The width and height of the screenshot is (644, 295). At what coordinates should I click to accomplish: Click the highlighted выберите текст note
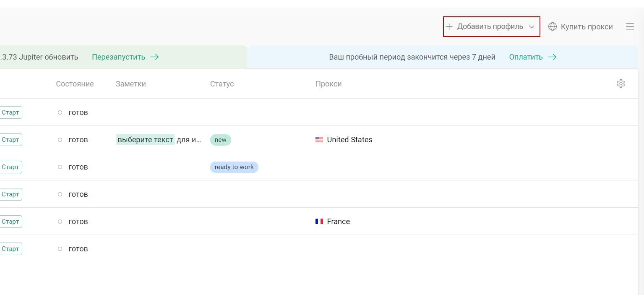(x=145, y=140)
